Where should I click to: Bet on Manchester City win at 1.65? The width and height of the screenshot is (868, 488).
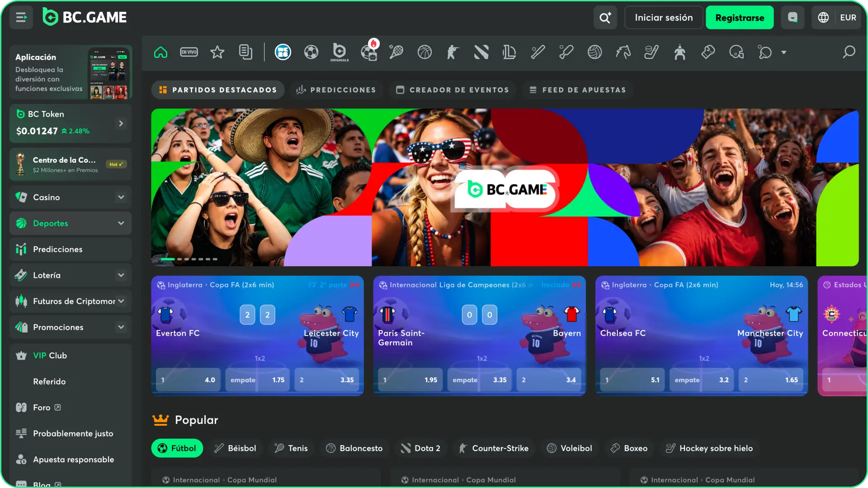771,380
